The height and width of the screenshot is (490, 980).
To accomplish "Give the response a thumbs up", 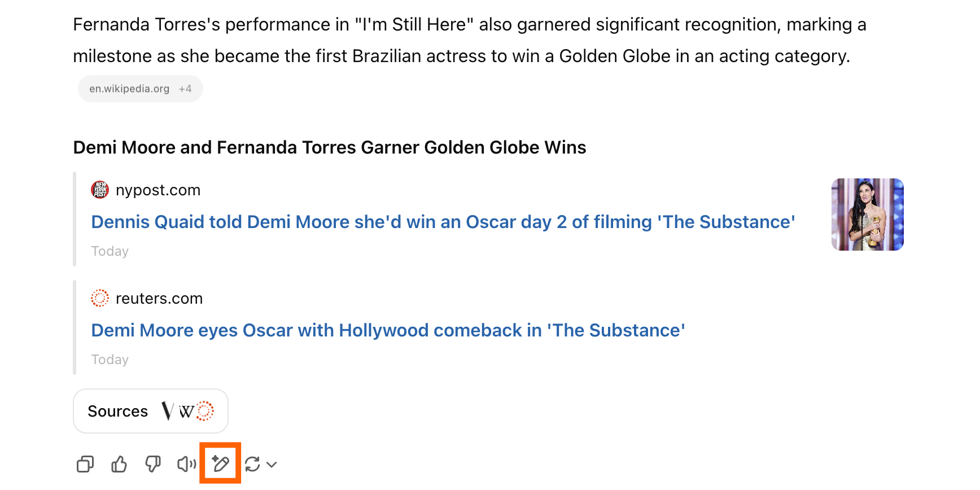I will pyautogui.click(x=119, y=465).
